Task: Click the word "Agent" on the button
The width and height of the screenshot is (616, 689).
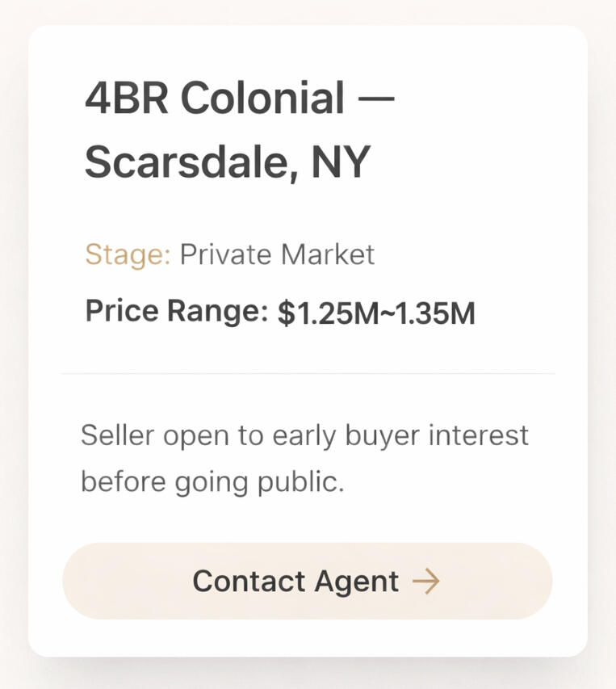Action: (x=356, y=582)
